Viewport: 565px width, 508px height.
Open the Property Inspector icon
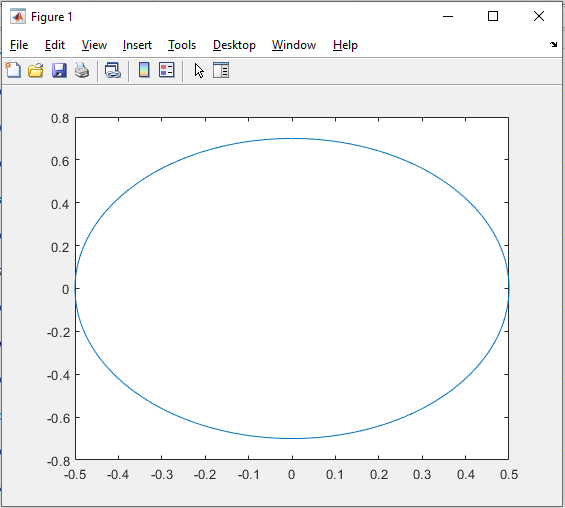tap(221, 70)
